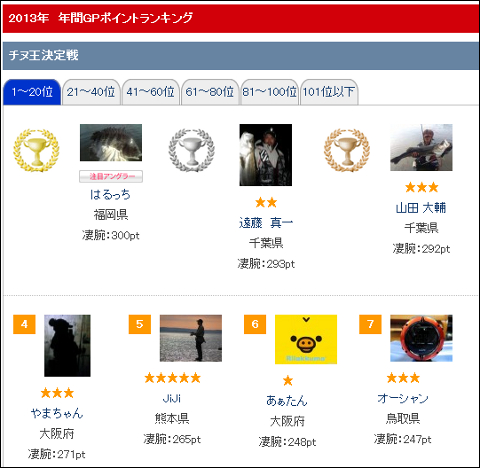Click the orange rank 5 badge
Image resolution: width=480 pixels, height=468 pixels.
[x=140, y=324]
